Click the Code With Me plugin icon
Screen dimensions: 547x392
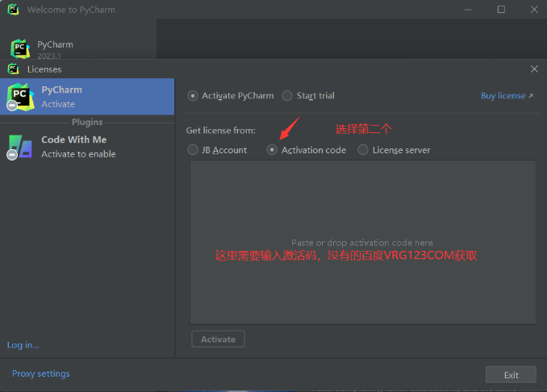(20, 147)
